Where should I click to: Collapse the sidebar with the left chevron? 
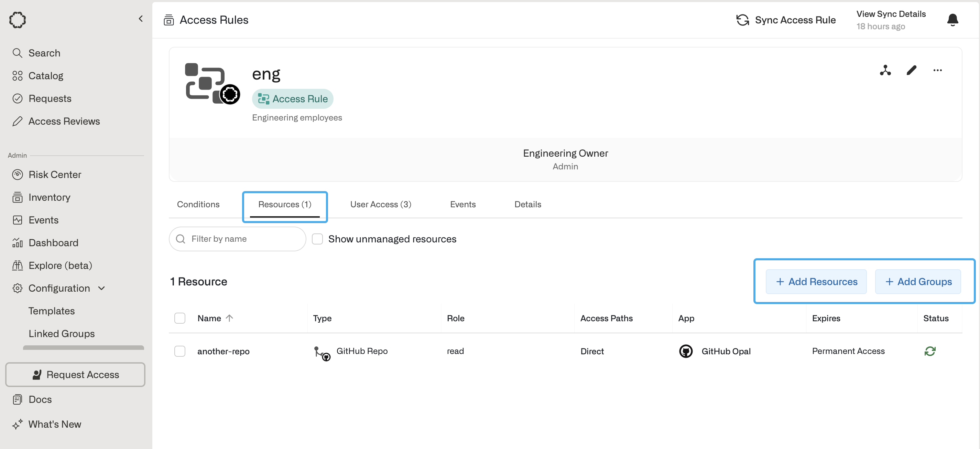click(140, 19)
